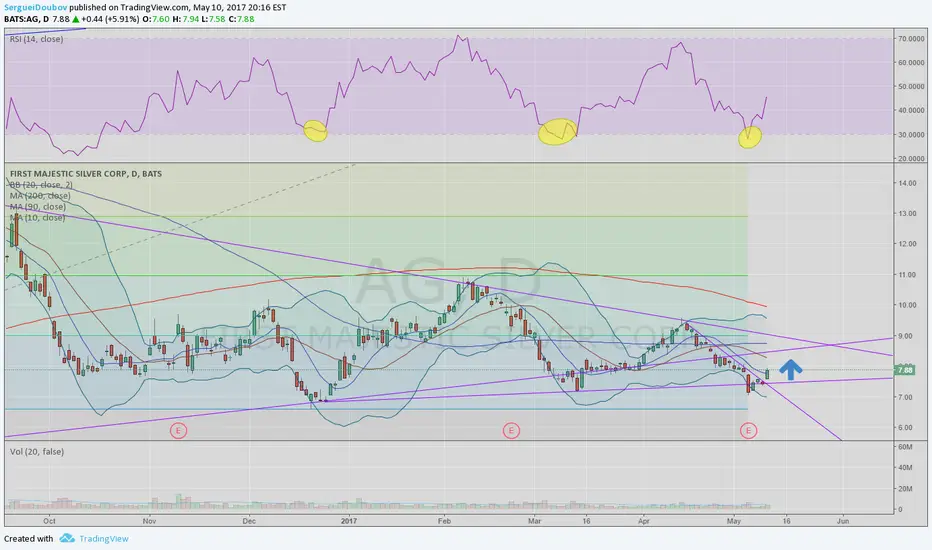
Task: Click the Jun label on time axis
Action: click(x=843, y=521)
